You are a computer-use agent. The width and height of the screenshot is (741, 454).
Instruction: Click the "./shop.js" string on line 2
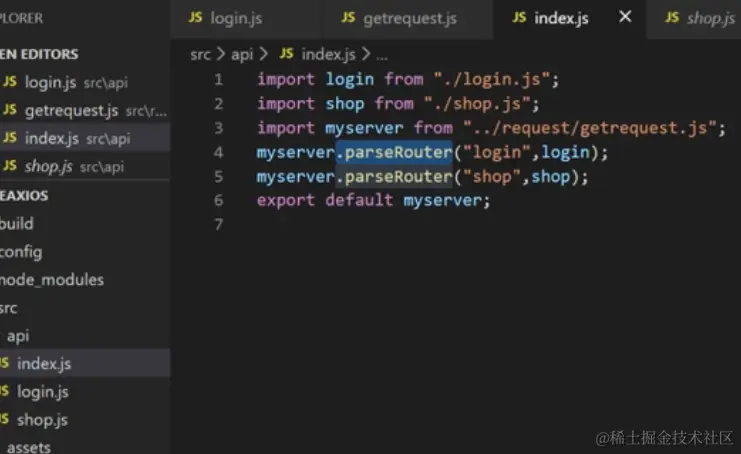477,103
